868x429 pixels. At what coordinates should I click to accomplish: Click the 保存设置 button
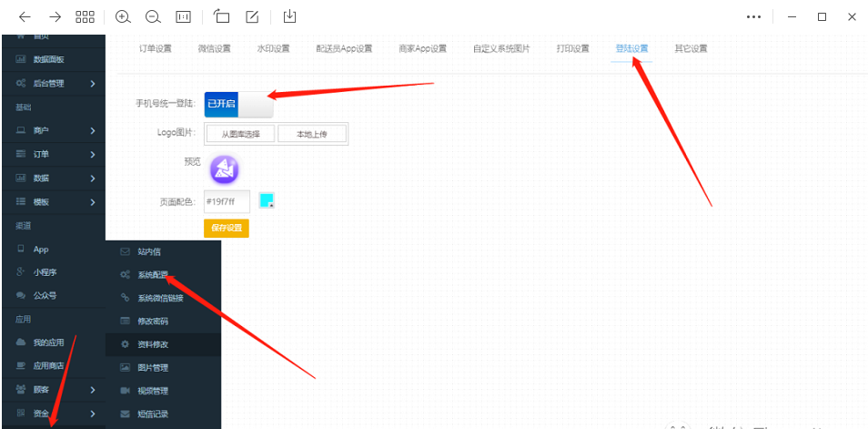tap(226, 228)
